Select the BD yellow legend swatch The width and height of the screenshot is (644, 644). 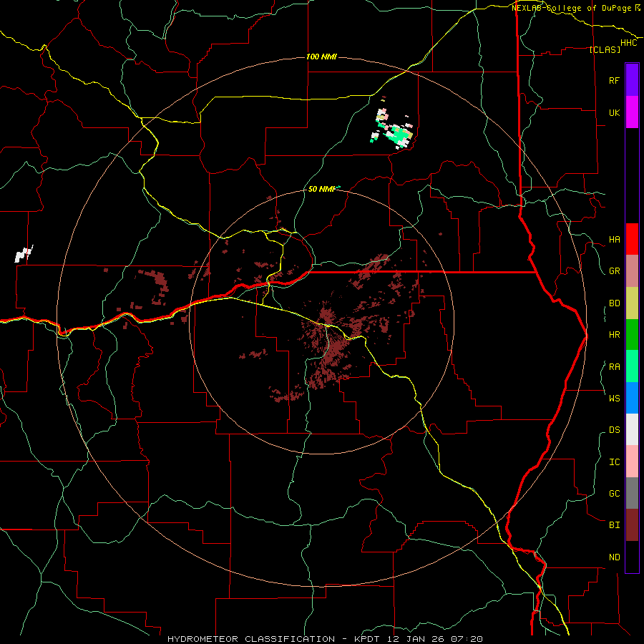coord(632,303)
